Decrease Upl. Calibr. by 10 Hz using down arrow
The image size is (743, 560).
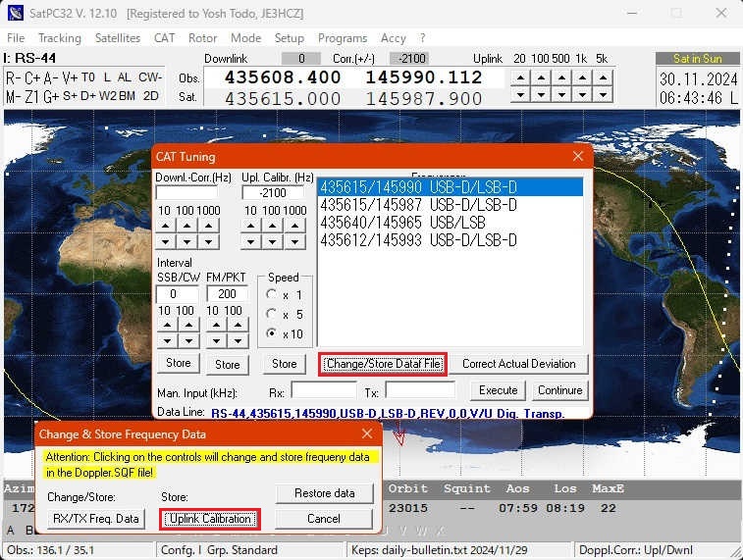[x=251, y=241]
